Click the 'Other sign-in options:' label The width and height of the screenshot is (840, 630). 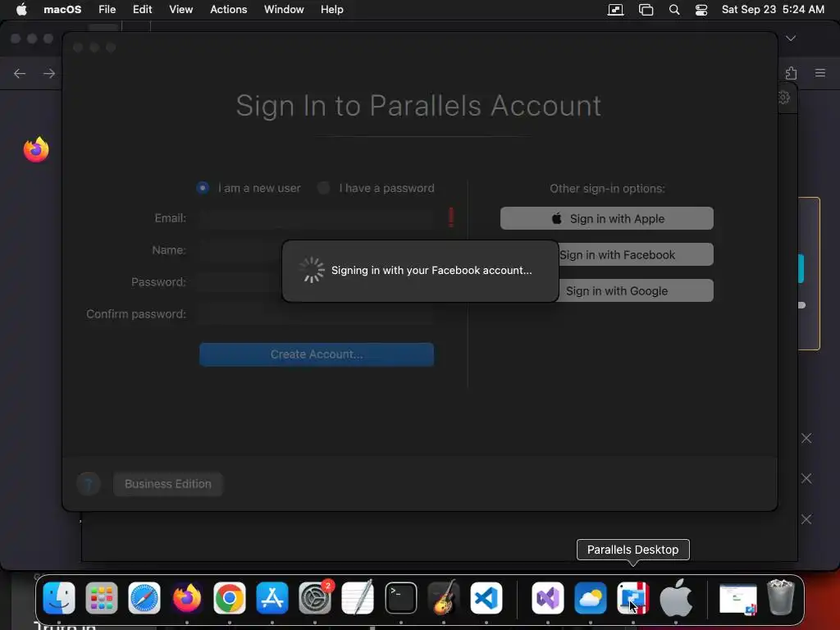coord(607,189)
